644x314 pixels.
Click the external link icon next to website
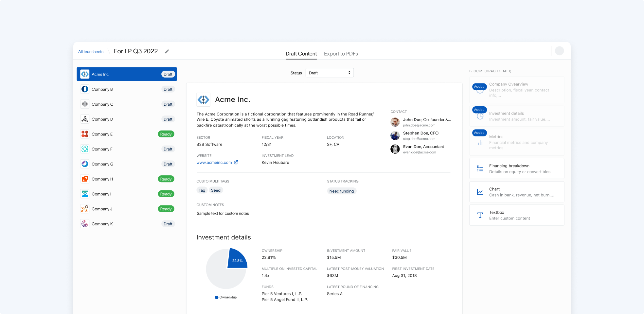(x=236, y=162)
